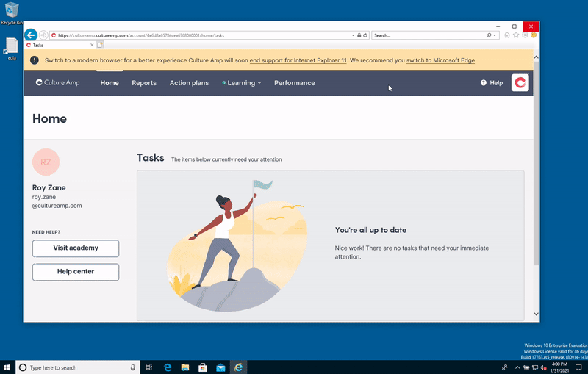Click the page scrollbar up arrow

point(537,57)
